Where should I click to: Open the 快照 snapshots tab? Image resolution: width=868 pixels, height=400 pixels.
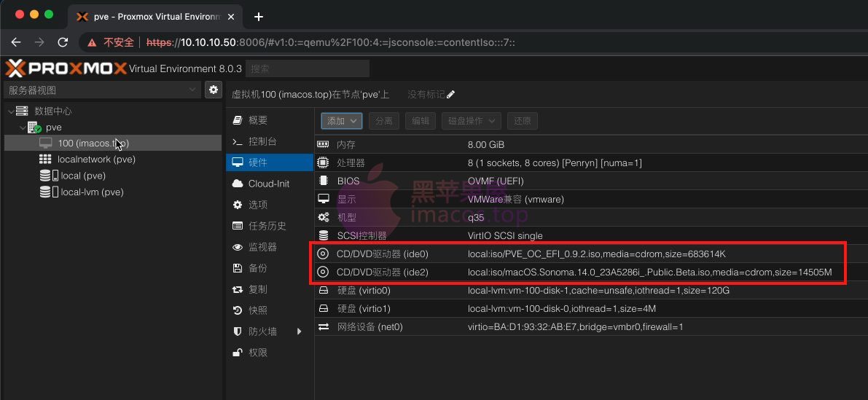tap(270, 310)
